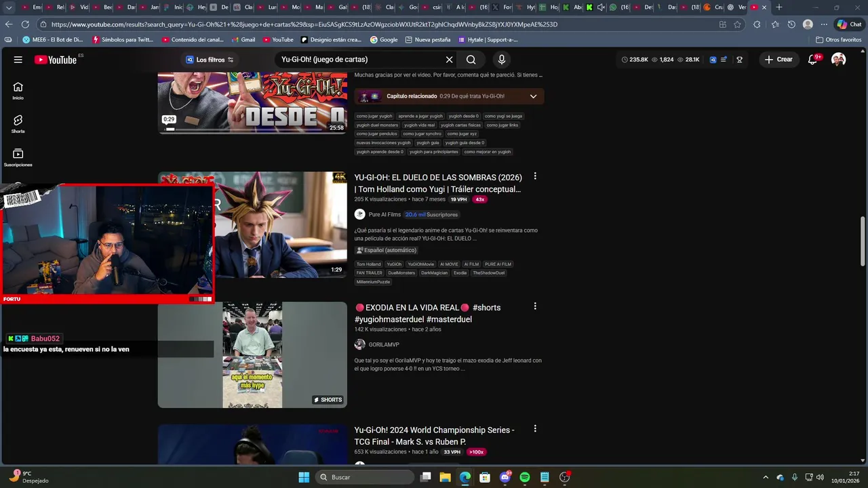The width and height of the screenshot is (868, 488).
Task: Open the YouTube hamburger guide menu
Action: tap(18, 60)
